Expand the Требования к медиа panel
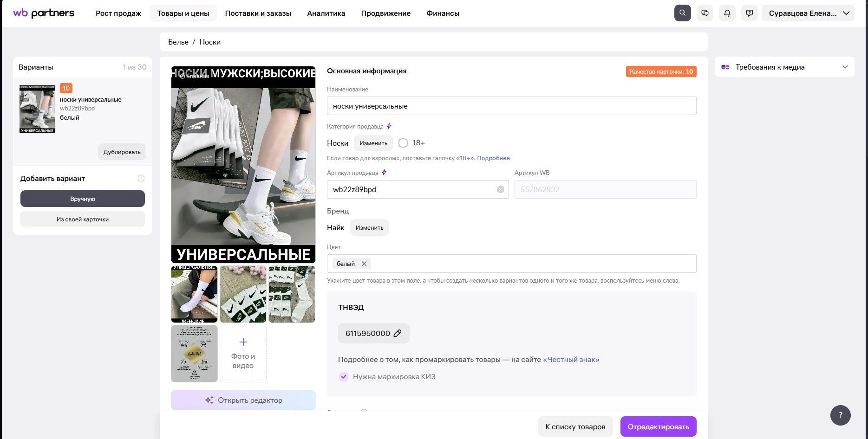The width and height of the screenshot is (868, 439). [845, 67]
